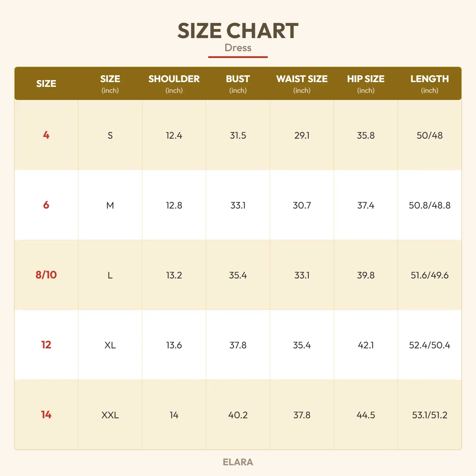Image resolution: width=476 pixels, height=476 pixels.
Task: Click waist value 29.1
Action: [x=302, y=136]
